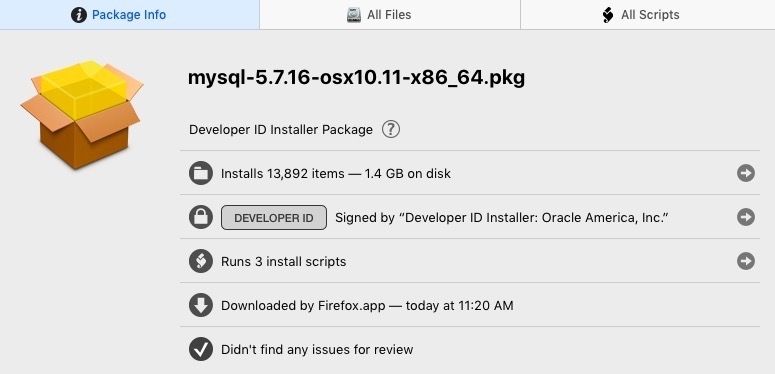This screenshot has height=374, width=775.
Task: Select the Package Info tab
Action: click(129, 15)
